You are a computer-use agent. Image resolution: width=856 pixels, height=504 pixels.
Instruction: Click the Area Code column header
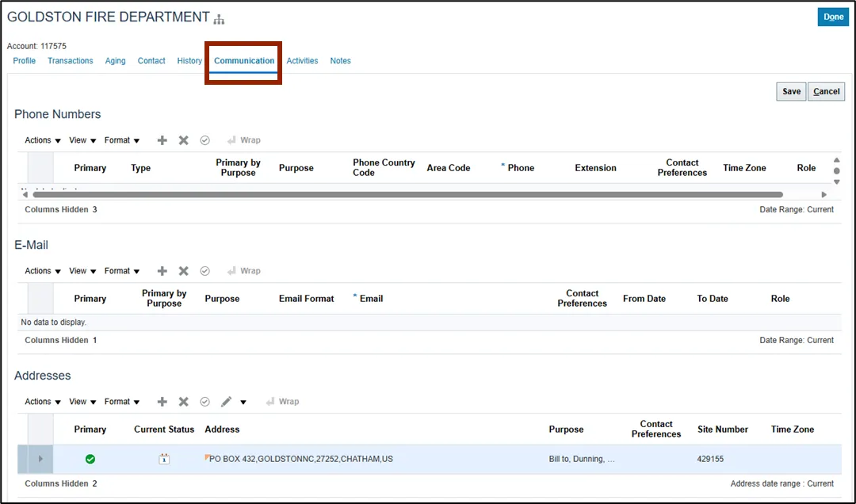pyautogui.click(x=448, y=168)
